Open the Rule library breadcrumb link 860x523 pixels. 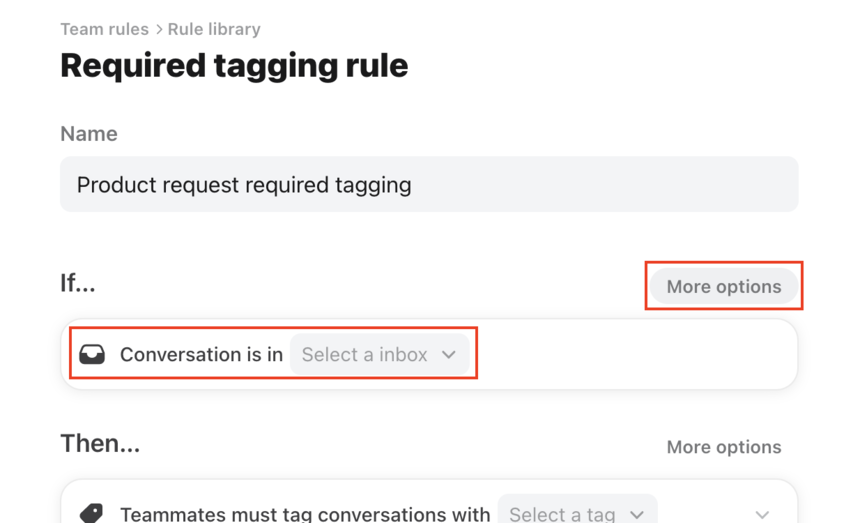pyautogui.click(x=214, y=29)
